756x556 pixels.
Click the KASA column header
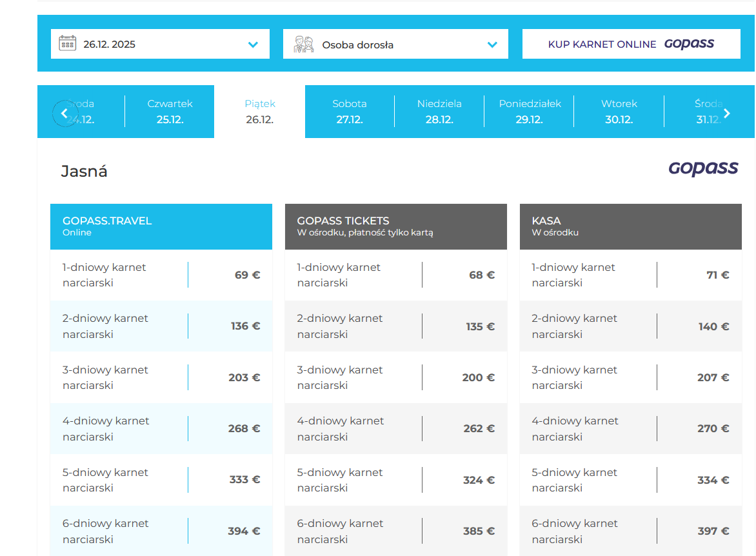[630, 226]
